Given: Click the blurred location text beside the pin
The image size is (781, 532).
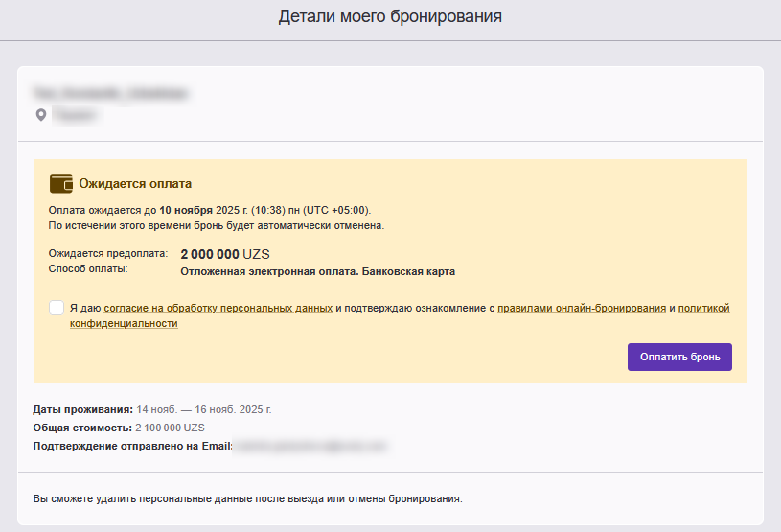Looking at the screenshot, I should pyautogui.click(x=77, y=115).
